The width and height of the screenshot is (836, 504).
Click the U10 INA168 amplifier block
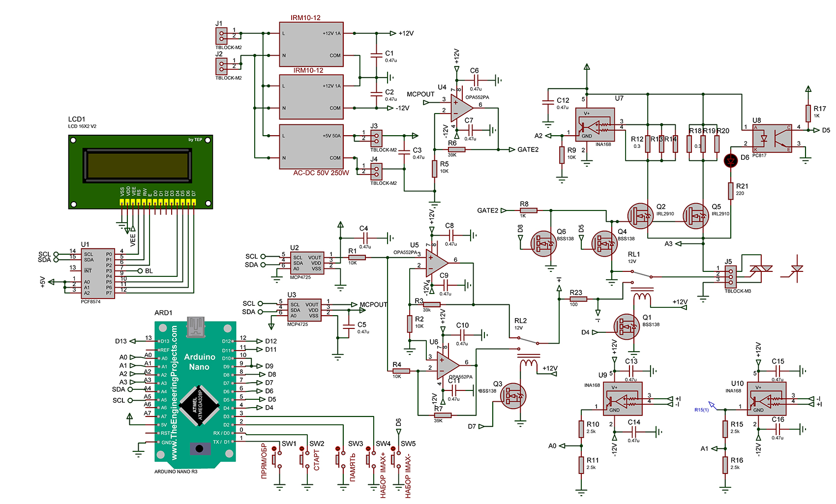click(x=766, y=399)
